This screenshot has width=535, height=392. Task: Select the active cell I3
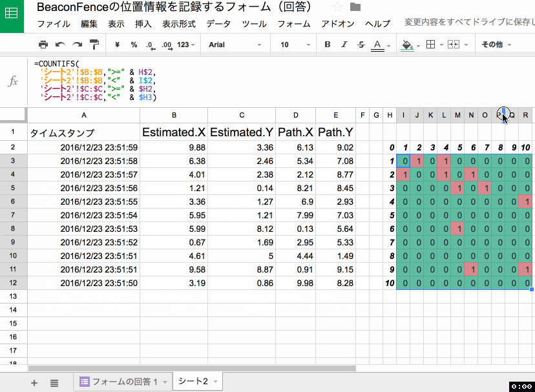403,161
